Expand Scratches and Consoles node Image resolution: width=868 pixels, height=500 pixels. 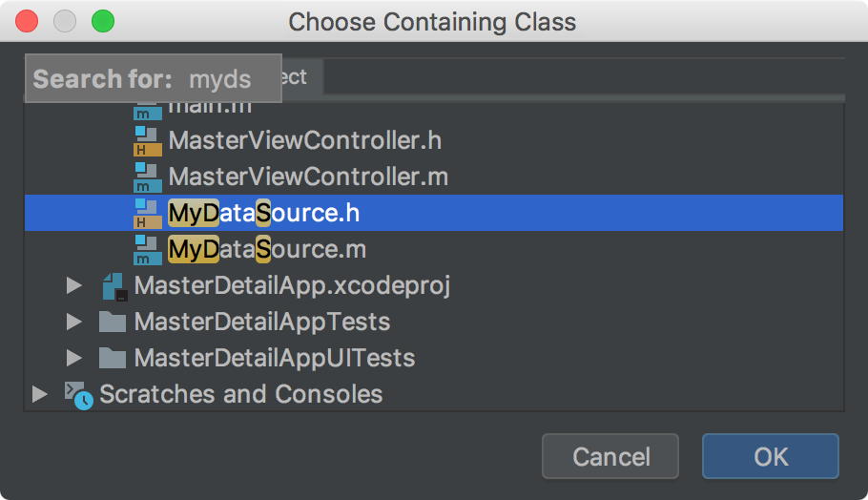click(x=39, y=394)
